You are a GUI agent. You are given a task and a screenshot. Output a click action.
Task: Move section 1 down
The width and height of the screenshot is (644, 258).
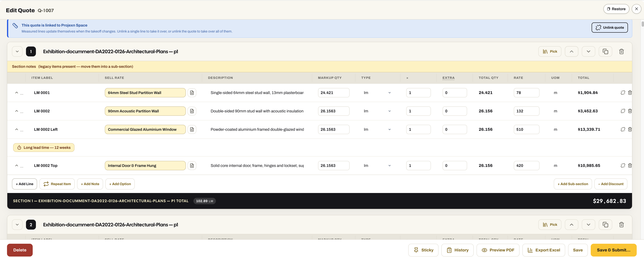pyautogui.click(x=588, y=51)
